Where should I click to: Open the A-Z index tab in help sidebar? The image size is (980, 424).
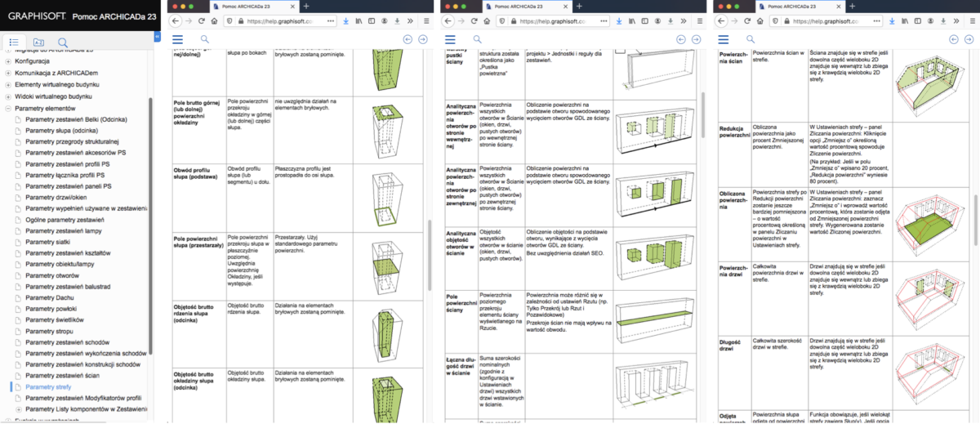[x=38, y=42]
